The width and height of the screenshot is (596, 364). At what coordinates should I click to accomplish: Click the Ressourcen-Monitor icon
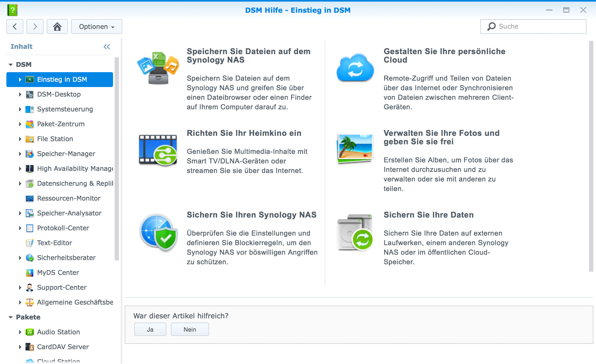(x=30, y=198)
